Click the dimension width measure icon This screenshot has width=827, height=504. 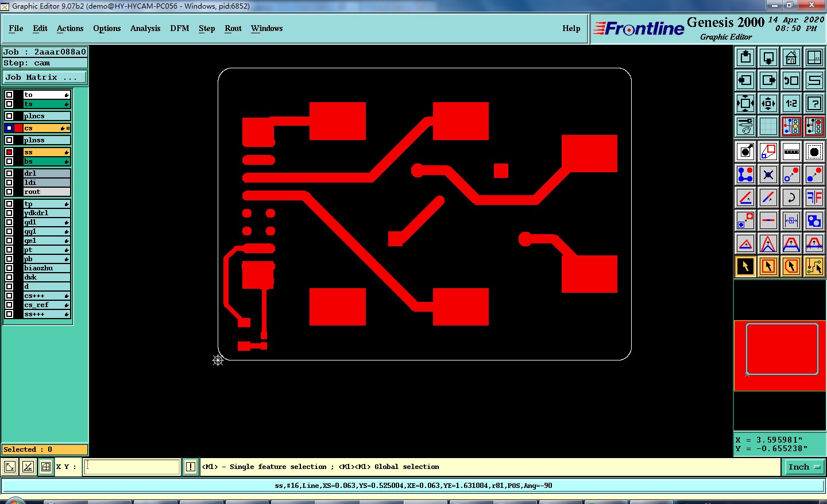click(791, 220)
